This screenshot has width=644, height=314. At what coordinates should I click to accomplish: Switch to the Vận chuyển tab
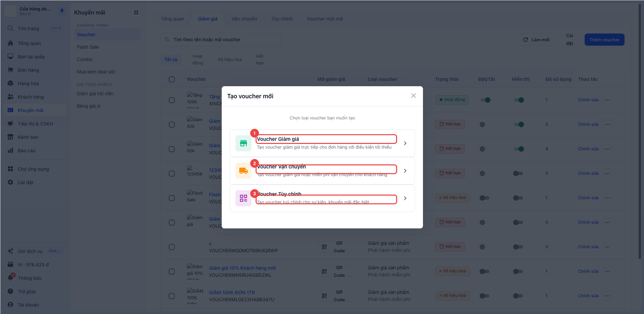(x=244, y=19)
